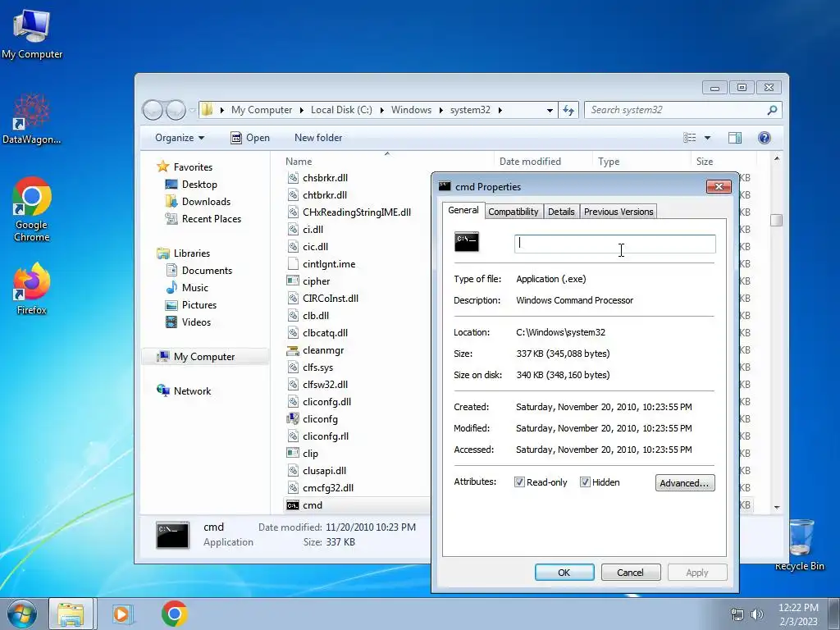The width and height of the screenshot is (840, 630).
Task: Open Explorer help icon
Action: pos(765,138)
